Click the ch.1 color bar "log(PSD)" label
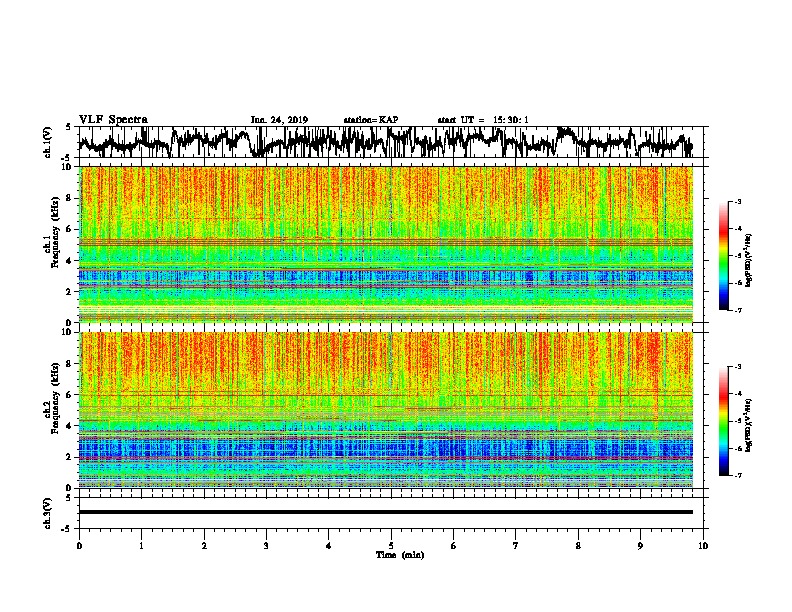Viewport: 792px width, 612px height. 748,260
